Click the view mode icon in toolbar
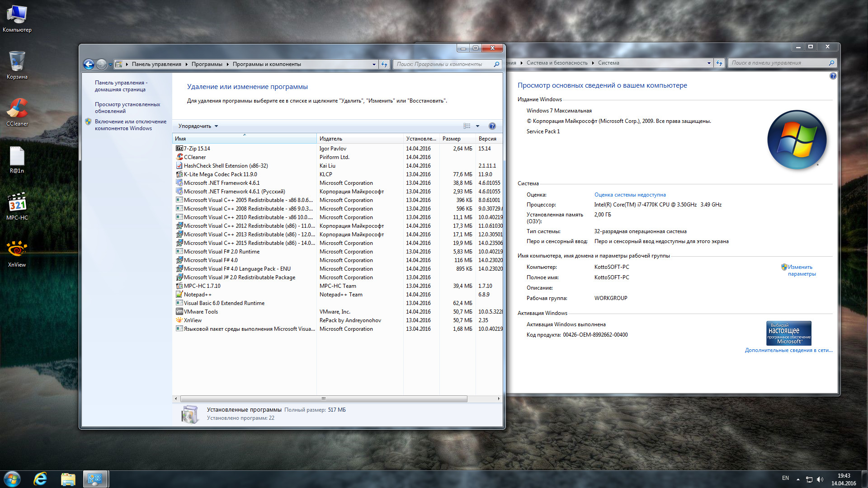The height and width of the screenshot is (488, 868). [467, 126]
